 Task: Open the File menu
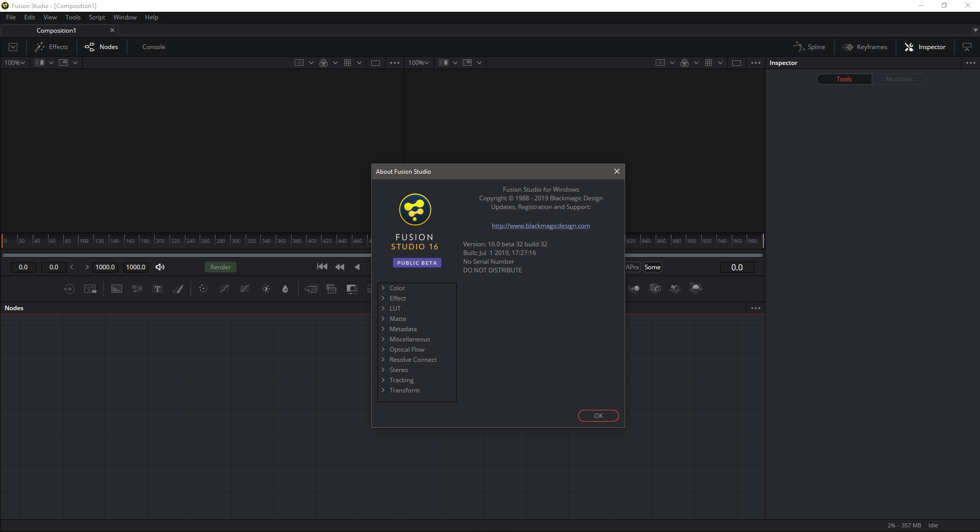[11, 17]
